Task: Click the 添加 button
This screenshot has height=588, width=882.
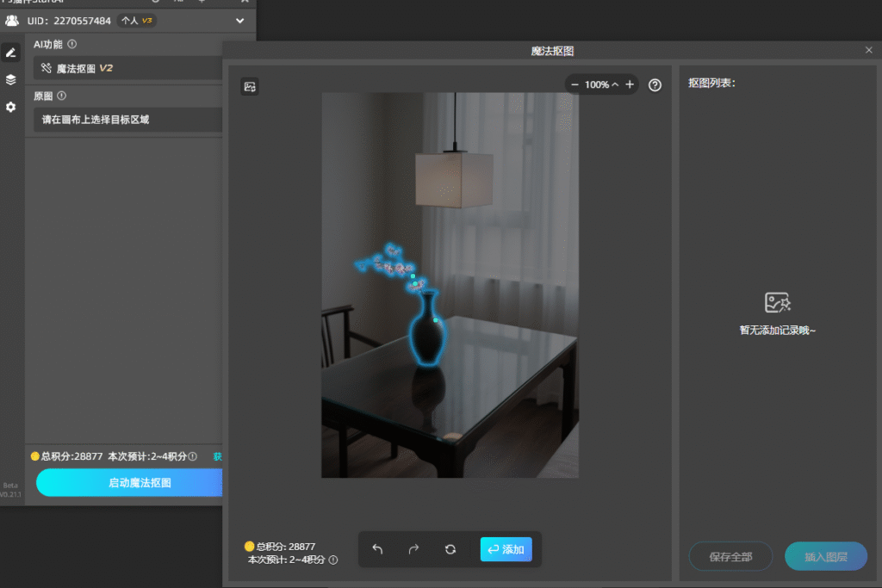Action: tap(506, 549)
